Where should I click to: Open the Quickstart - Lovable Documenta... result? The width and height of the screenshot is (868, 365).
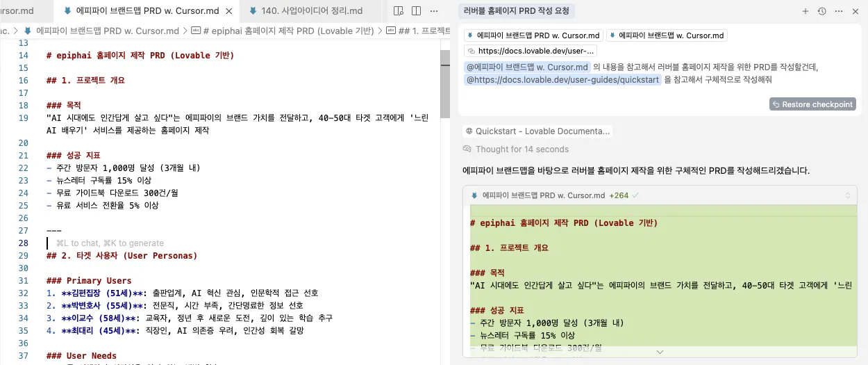pyautogui.click(x=537, y=131)
